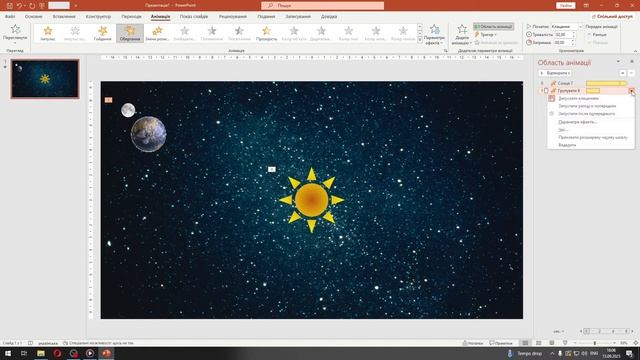This screenshot has height=360, width=640.
Task: Open the Показ слайдів ribbon tab
Action: coord(194,17)
